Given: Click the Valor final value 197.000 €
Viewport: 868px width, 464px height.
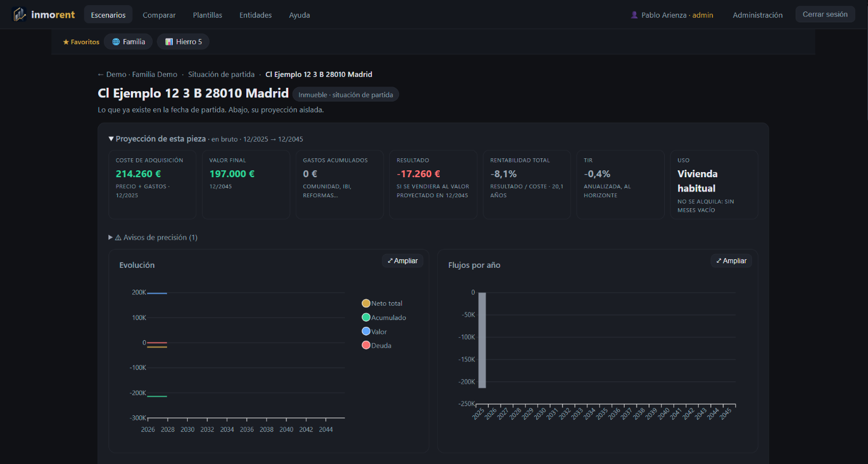Looking at the screenshot, I should (x=232, y=174).
